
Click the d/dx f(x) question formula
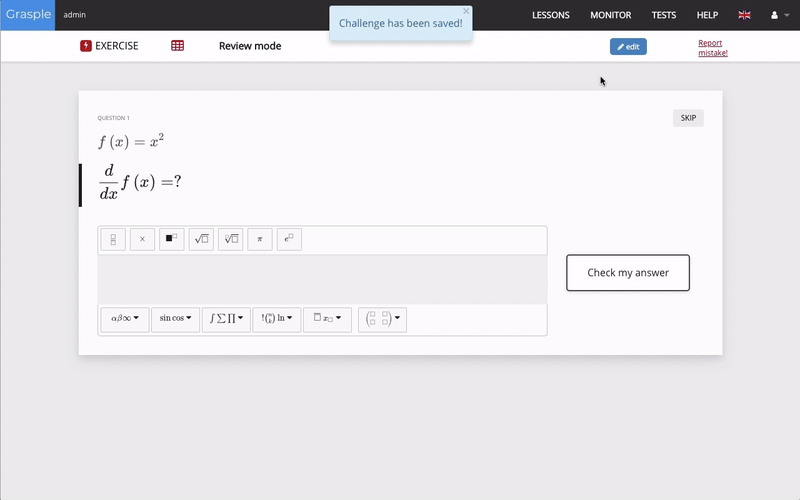pyautogui.click(x=140, y=182)
